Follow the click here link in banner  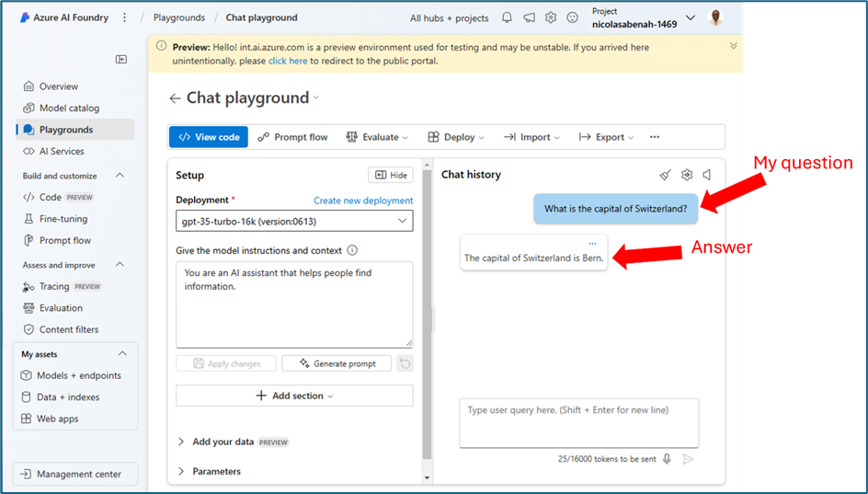pyautogui.click(x=288, y=61)
